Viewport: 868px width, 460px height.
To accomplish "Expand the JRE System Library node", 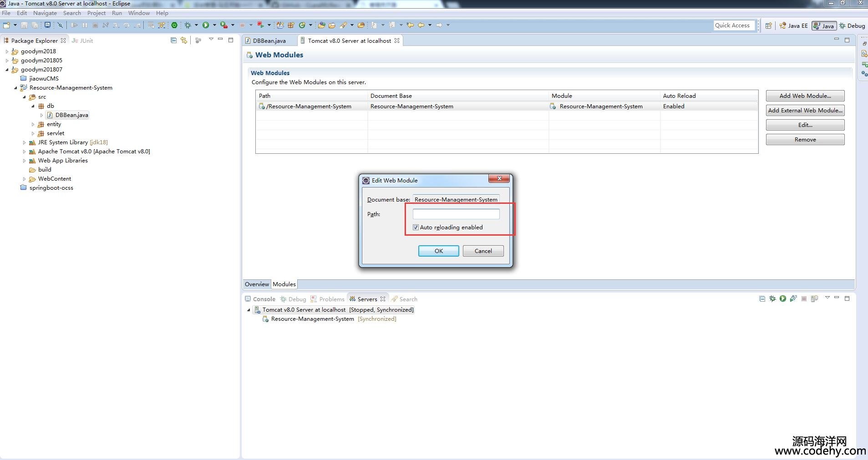I will 24,142.
